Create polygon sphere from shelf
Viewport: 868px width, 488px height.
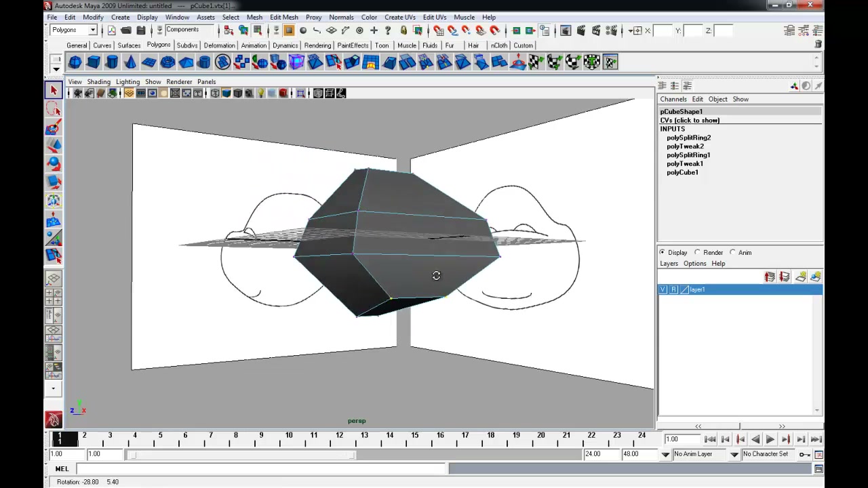coord(75,62)
